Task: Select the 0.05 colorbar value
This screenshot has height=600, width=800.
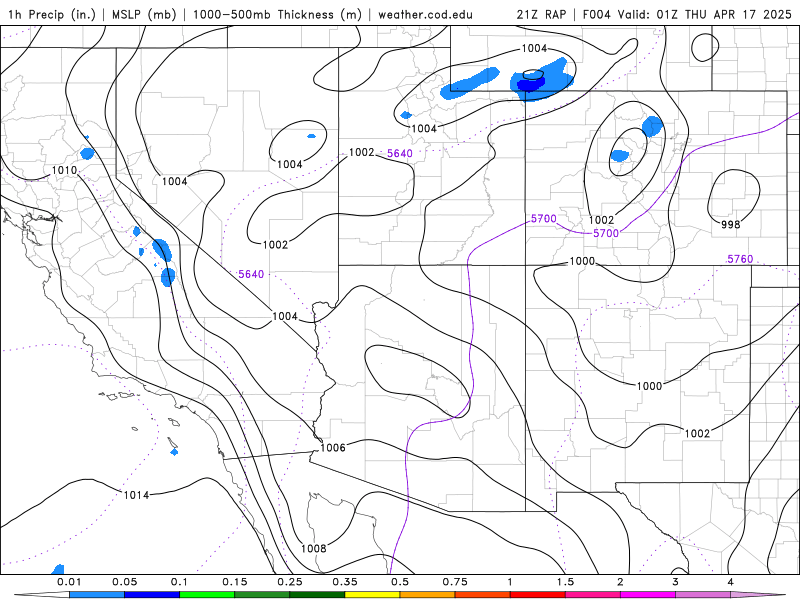Action: [x=124, y=582]
